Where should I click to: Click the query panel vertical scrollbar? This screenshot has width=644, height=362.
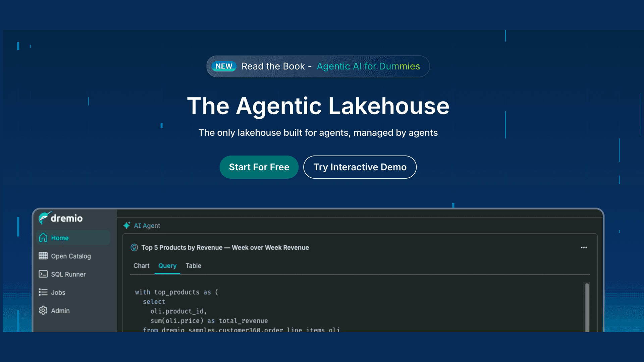pos(587,307)
